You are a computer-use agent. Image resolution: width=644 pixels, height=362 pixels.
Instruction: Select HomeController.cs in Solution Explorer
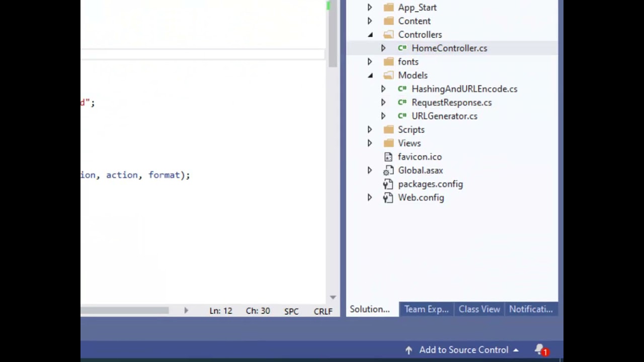click(449, 48)
